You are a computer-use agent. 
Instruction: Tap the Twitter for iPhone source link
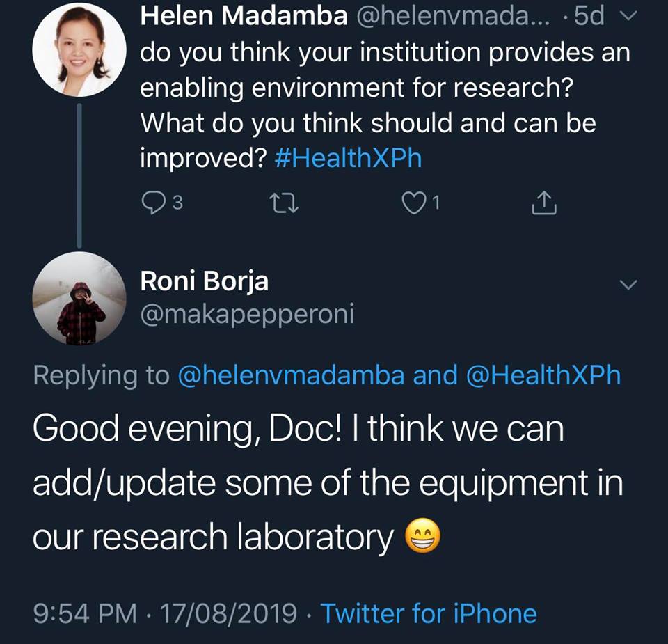click(429, 613)
